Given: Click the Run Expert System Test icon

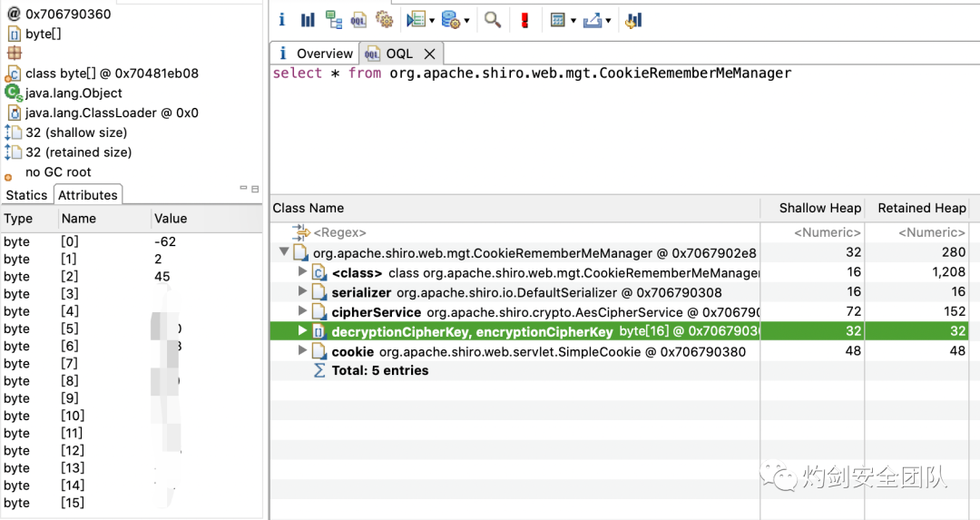Looking at the screenshot, I should click(415, 20).
